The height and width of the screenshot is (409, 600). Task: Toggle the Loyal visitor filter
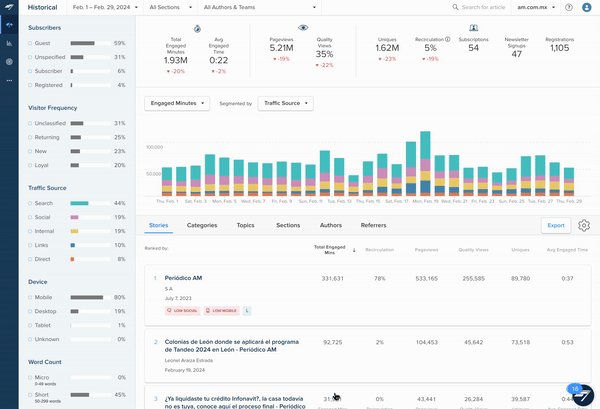(30, 165)
